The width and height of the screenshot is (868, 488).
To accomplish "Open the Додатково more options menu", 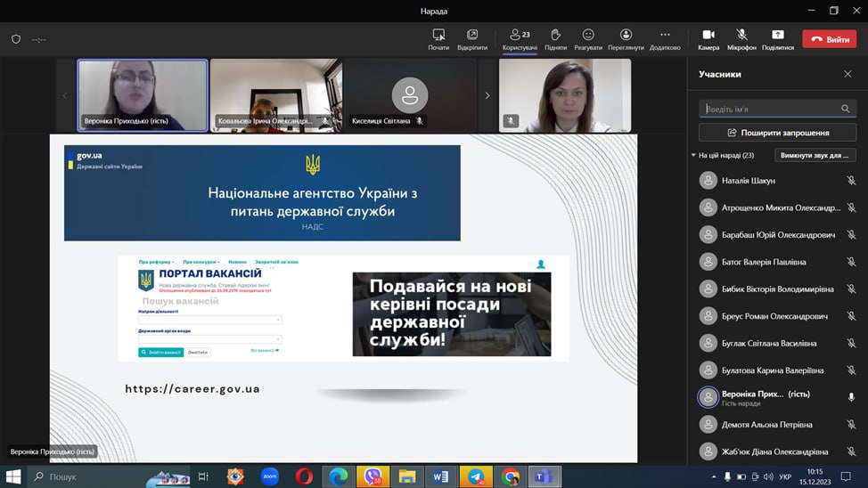I will pyautogui.click(x=665, y=36).
